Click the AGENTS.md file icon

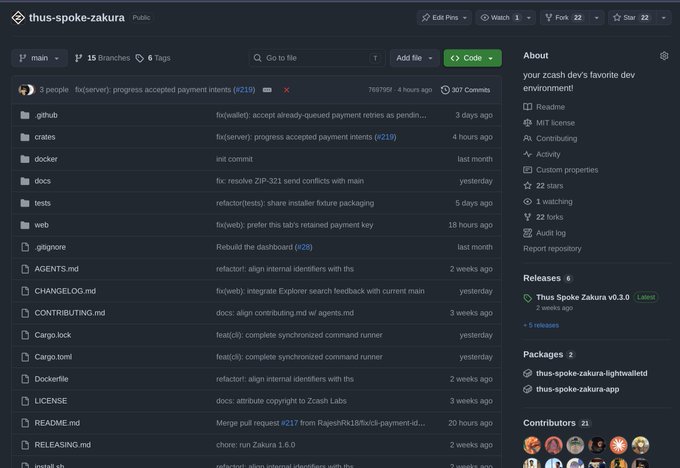click(x=25, y=269)
